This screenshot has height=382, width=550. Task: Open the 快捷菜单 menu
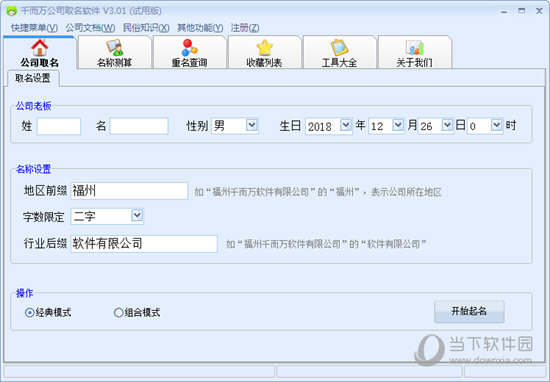click(34, 28)
